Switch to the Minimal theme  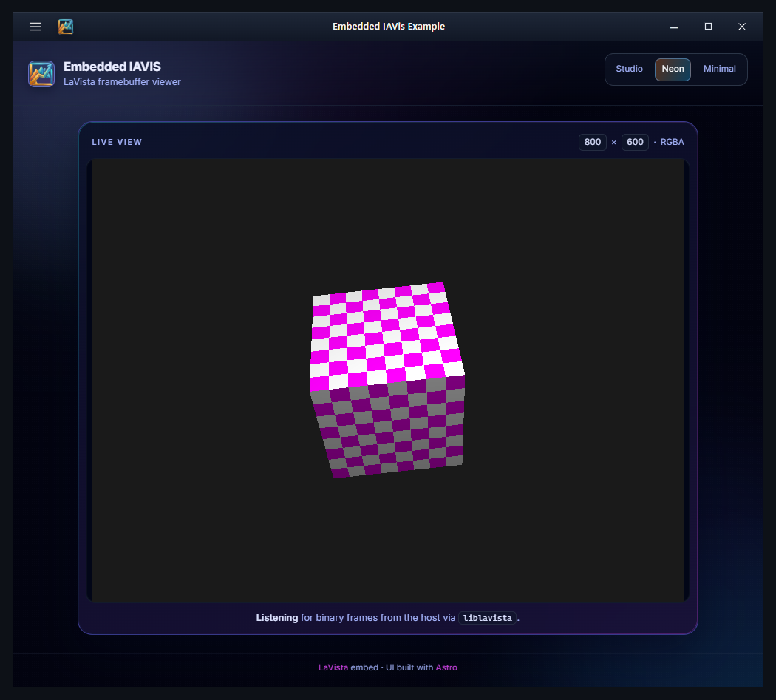click(x=719, y=69)
